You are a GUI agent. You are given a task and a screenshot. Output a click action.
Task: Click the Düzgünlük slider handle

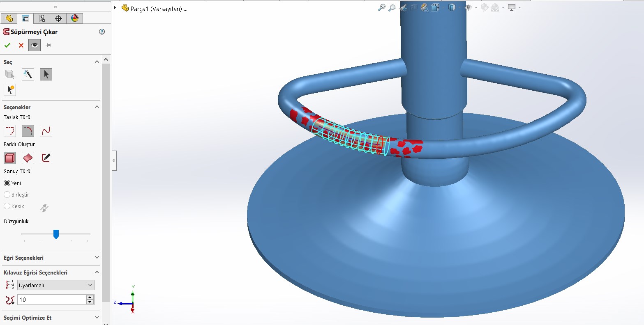pos(56,234)
